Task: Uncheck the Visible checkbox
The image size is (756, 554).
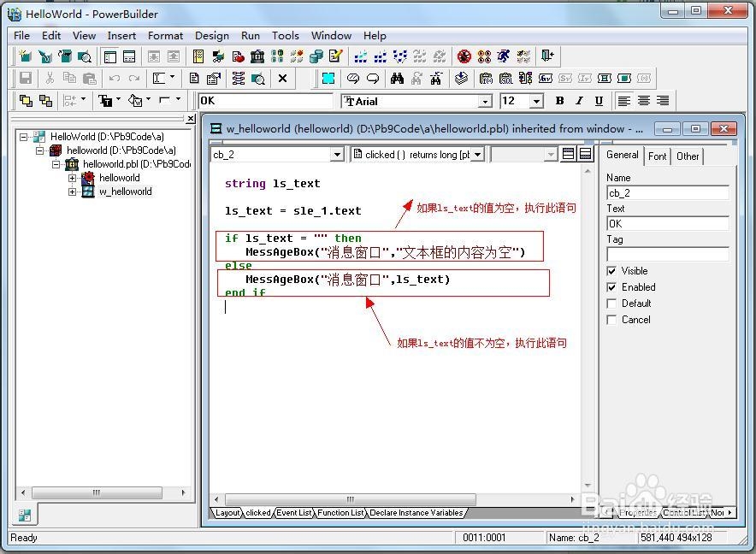Action: click(611, 271)
